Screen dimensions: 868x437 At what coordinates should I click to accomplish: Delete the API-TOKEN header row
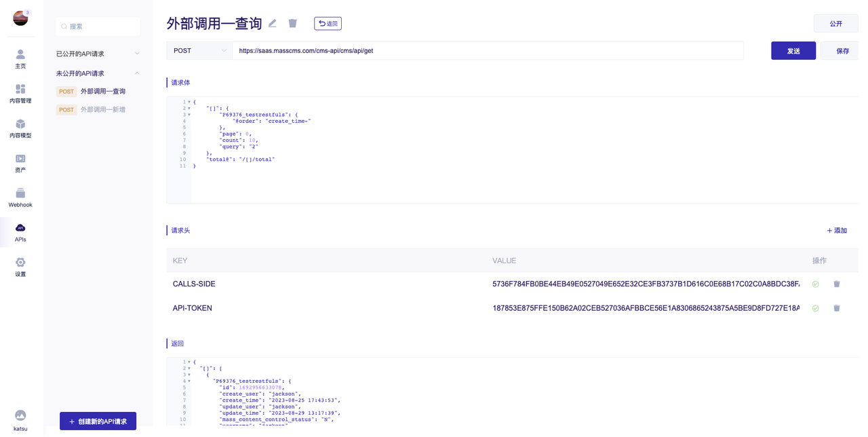837,308
